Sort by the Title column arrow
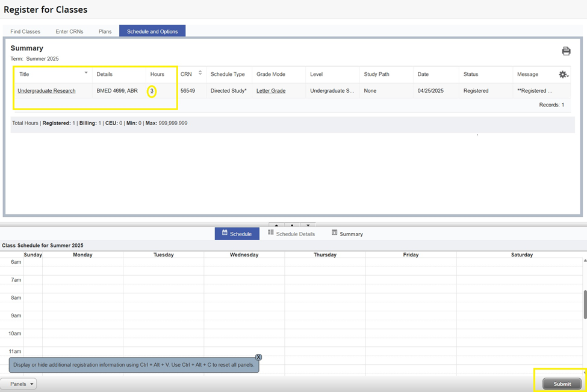 (86, 73)
